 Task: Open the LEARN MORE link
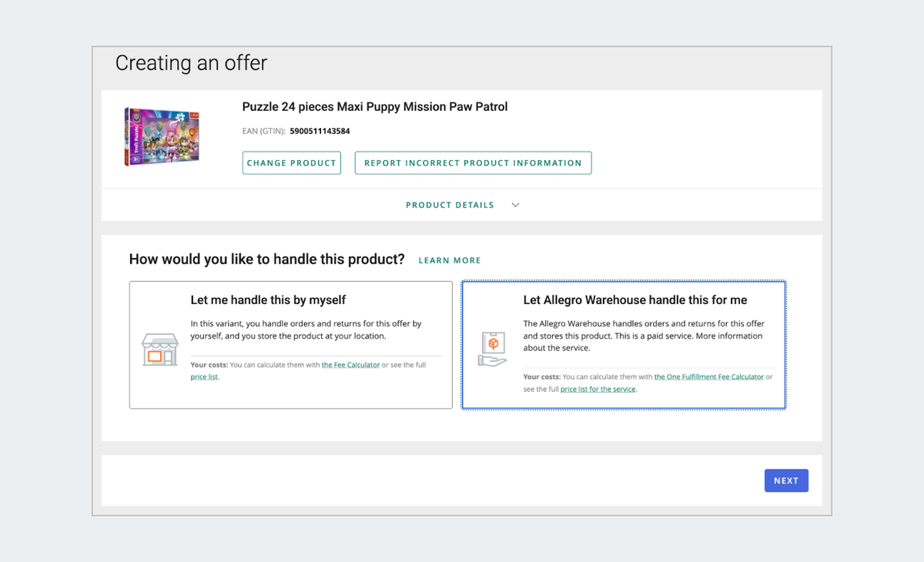coord(450,261)
